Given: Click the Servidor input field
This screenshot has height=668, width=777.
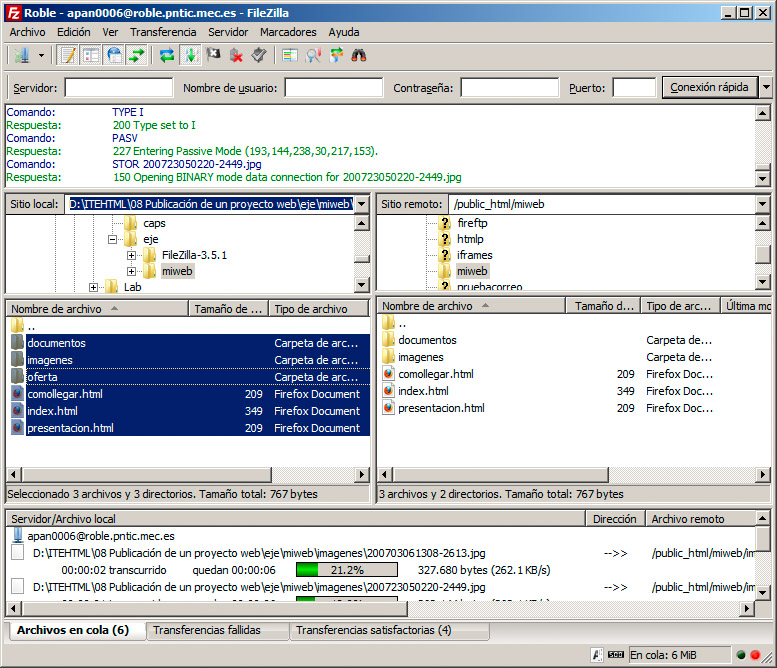Looking at the screenshot, I should click(119, 87).
